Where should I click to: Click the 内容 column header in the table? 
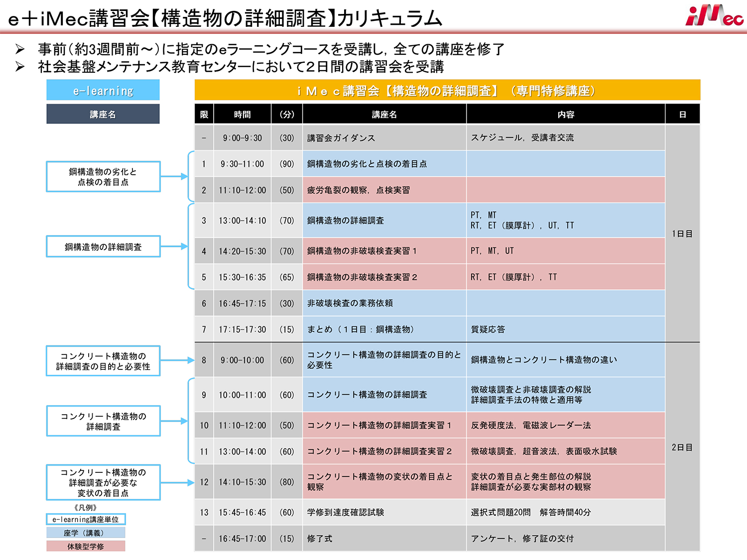point(566,114)
